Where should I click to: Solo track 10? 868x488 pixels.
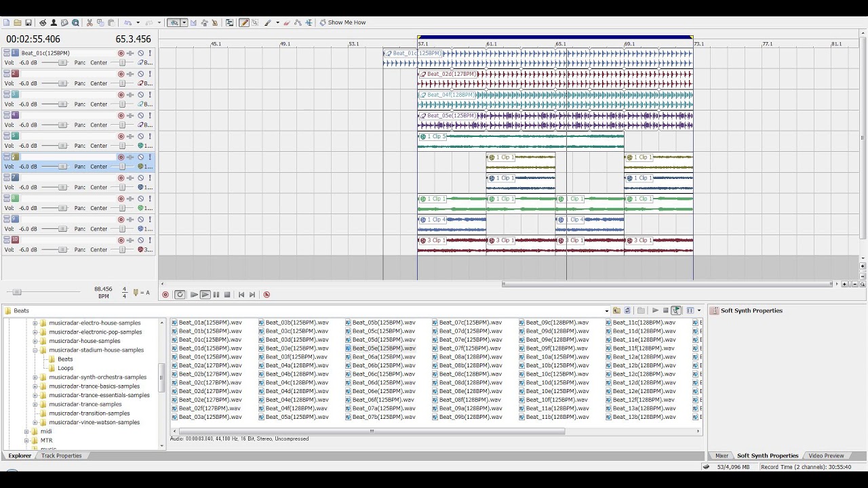(x=150, y=240)
